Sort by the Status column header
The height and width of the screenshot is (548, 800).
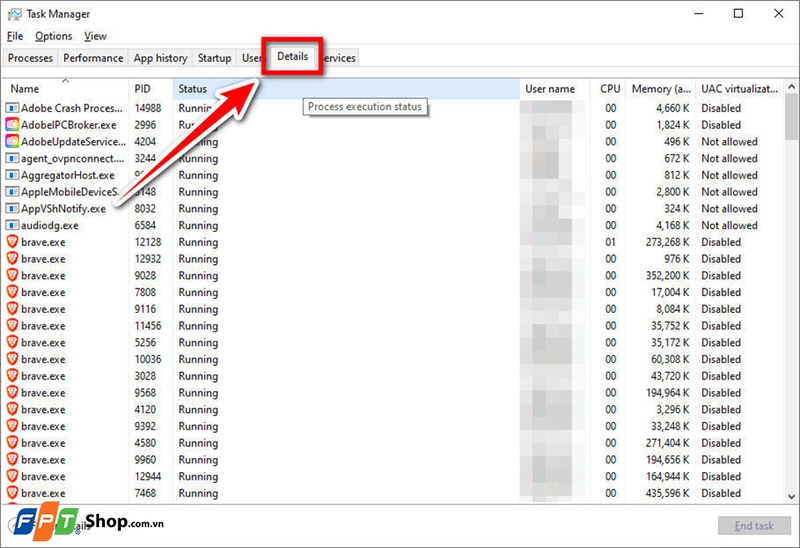coord(346,89)
